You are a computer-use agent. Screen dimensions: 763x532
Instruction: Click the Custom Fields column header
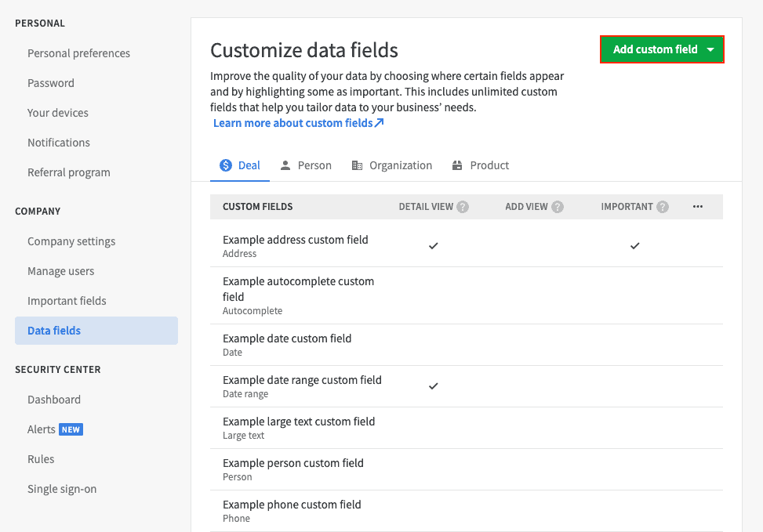[x=258, y=207]
